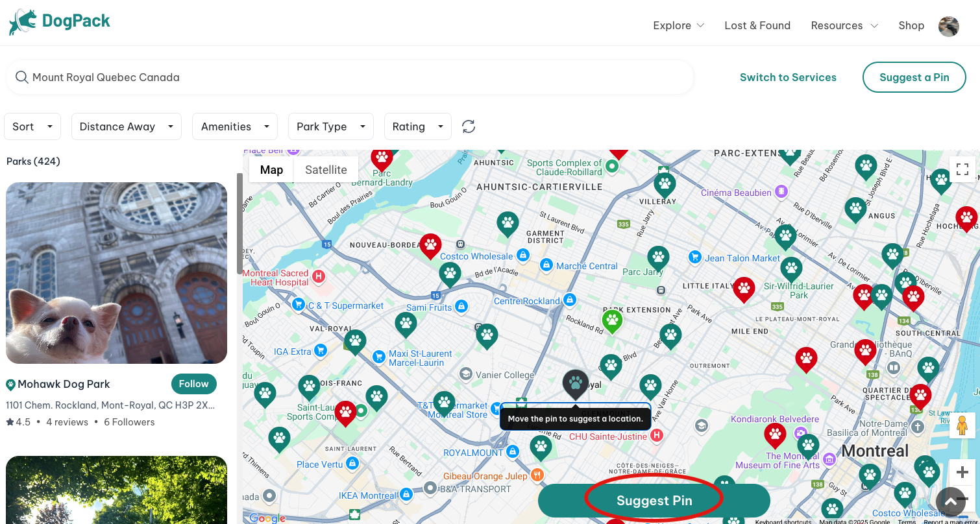980x524 pixels.
Task: Open the Mohawk Dog Park photo thumbnail
Action: [x=117, y=272]
